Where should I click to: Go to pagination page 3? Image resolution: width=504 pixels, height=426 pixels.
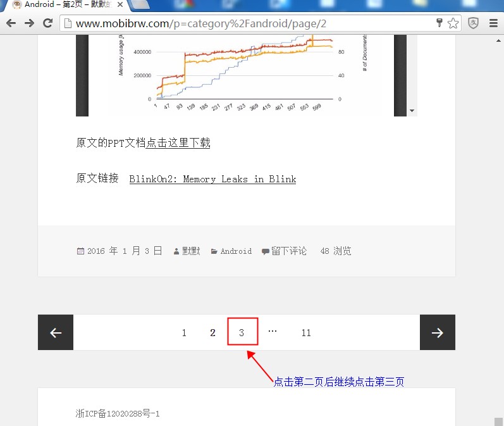tap(242, 332)
